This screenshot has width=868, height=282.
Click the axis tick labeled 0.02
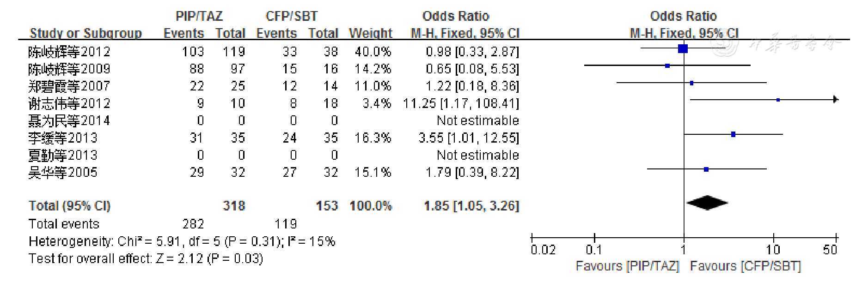pos(543,250)
